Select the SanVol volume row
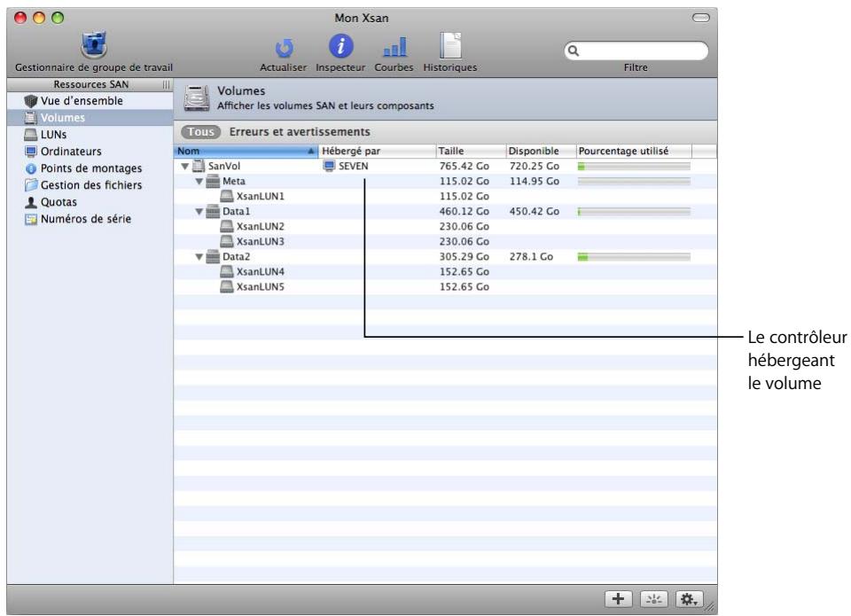The image size is (851, 616). (445, 166)
